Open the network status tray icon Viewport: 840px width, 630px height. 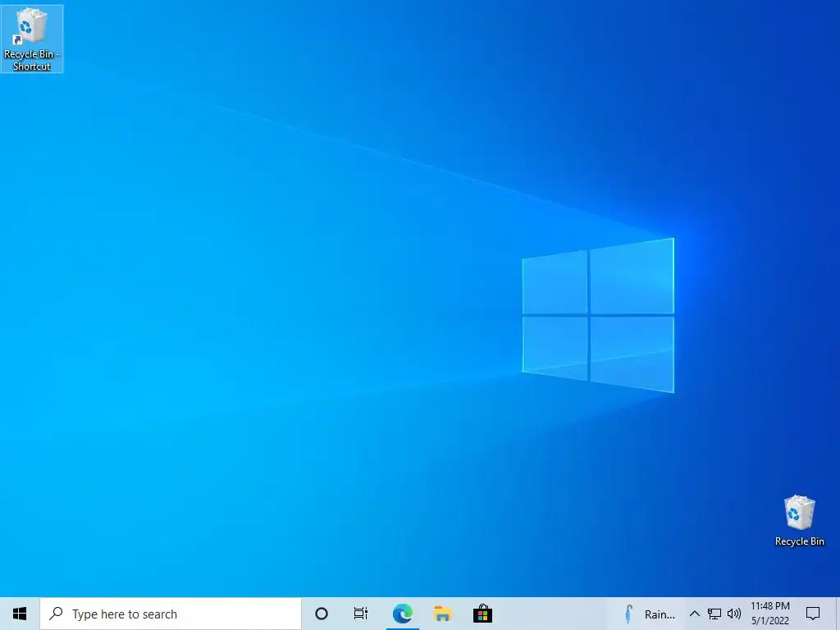click(714, 614)
